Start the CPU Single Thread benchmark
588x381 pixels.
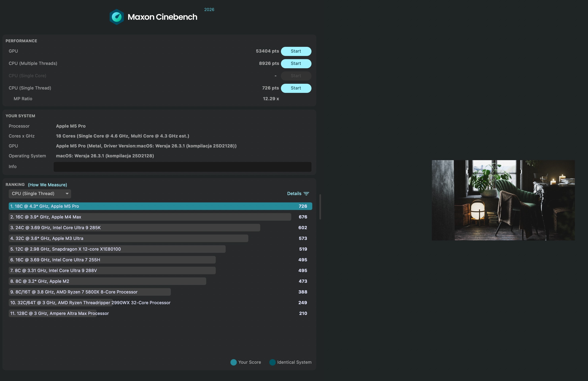click(x=296, y=88)
